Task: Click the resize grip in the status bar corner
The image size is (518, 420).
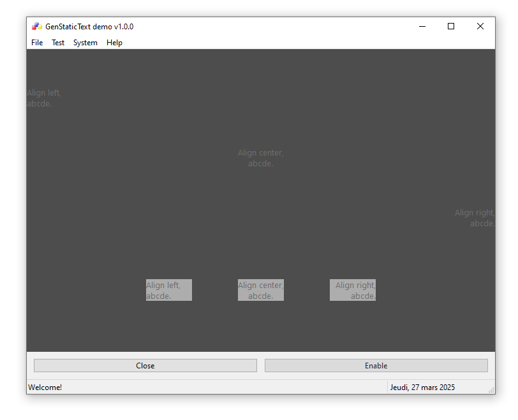Action: (491, 389)
